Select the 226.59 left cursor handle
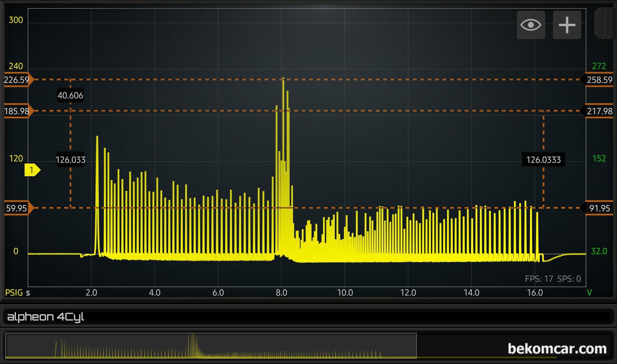617x364 pixels. [x=18, y=80]
